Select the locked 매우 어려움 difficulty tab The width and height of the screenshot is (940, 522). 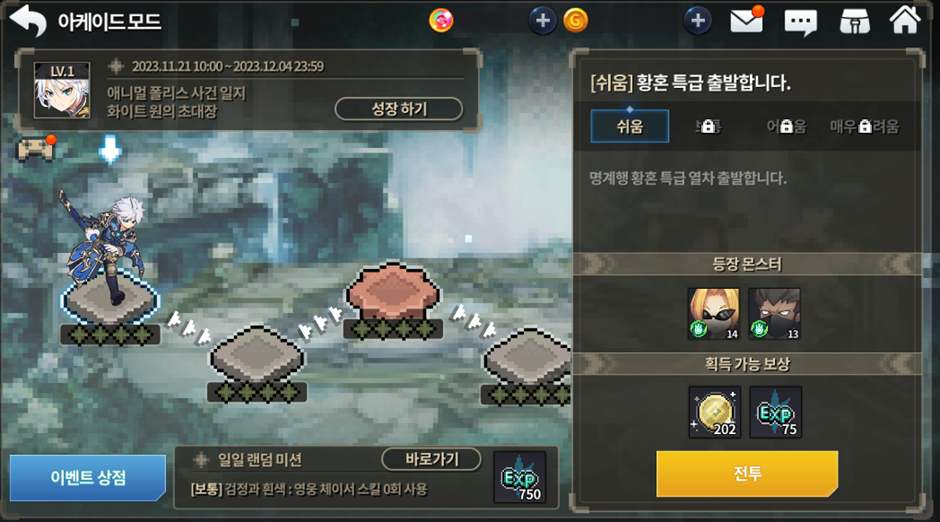pyautogui.click(x=864, y=126)
